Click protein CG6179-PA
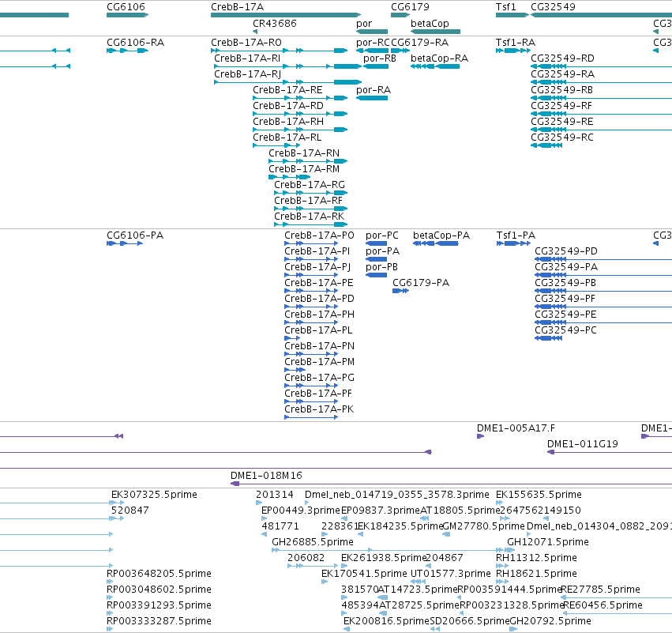Screen dimensions: 672x633 tap(420, 283)
